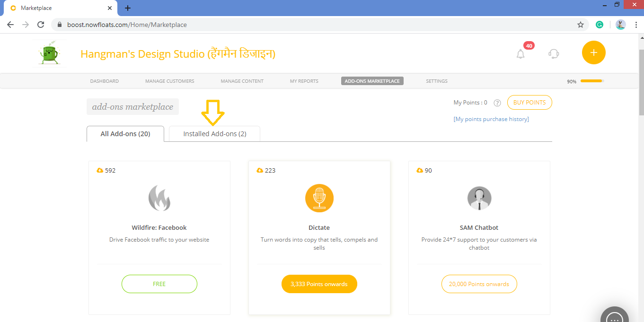The image size is (644, 322).
Task: Reload the page with the refresh icon
Action: click(x=41, y=25)
